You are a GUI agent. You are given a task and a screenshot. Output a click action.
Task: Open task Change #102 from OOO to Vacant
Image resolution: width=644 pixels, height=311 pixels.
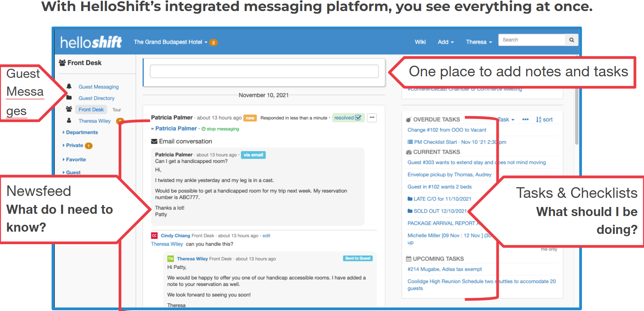(447, 130)
